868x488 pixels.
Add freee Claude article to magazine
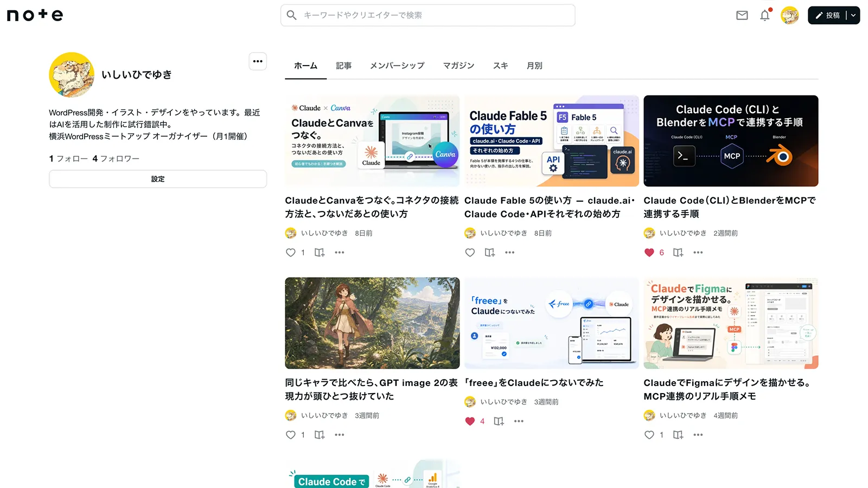499,421
